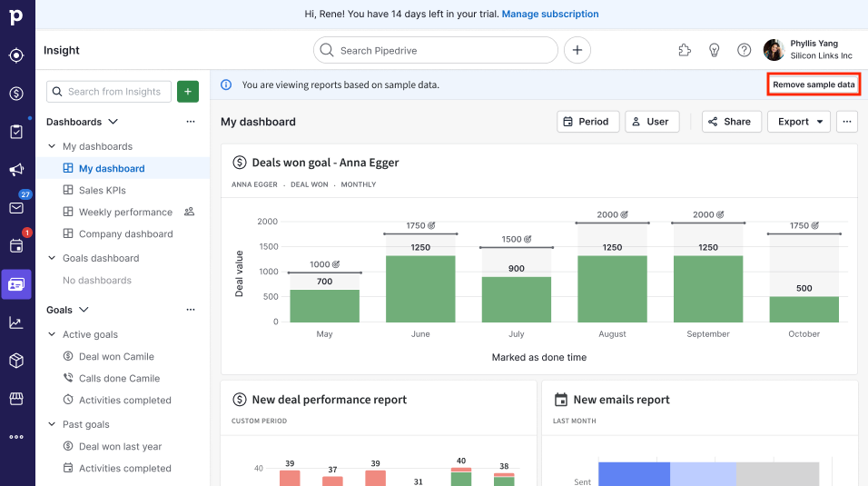Image resolution: width=868 pixels, height=486 pixels.
Task: Click the info icon in sample data banner
Action: 226,84
